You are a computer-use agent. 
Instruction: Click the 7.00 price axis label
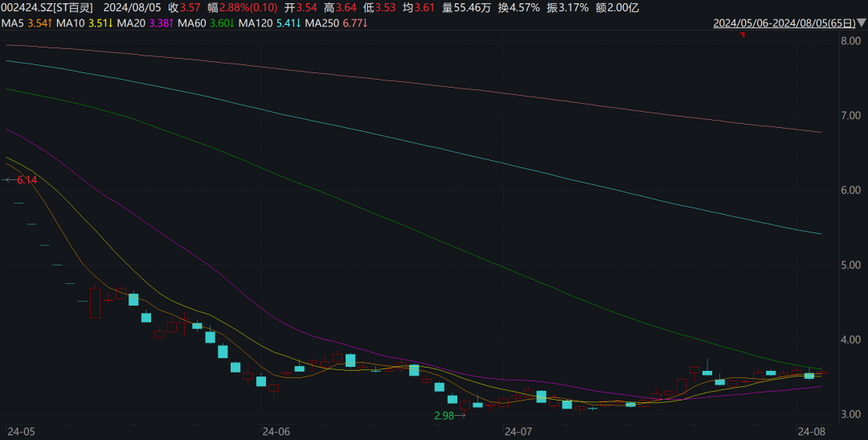850,116
